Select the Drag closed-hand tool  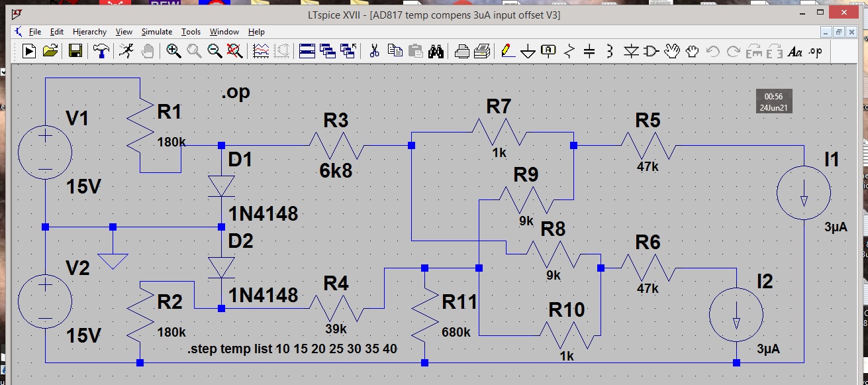point(693,51)
